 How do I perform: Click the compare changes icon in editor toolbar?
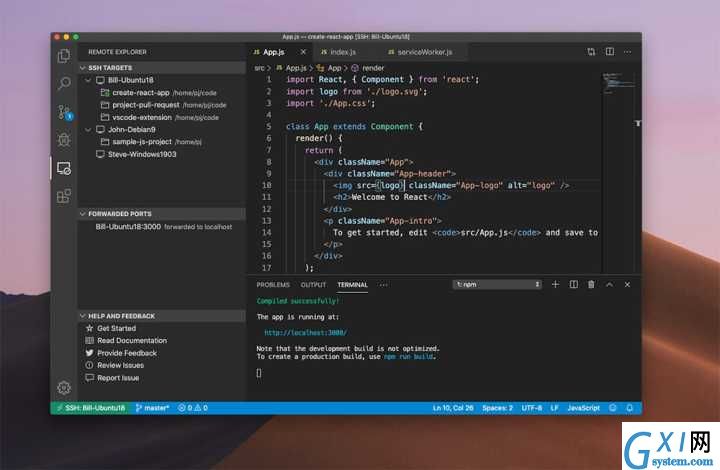point(591,52)
